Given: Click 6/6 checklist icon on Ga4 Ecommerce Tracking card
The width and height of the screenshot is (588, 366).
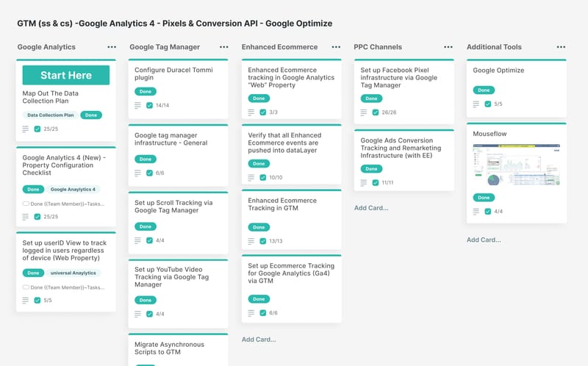Looking at the screenshot, I should click(263, 313).
